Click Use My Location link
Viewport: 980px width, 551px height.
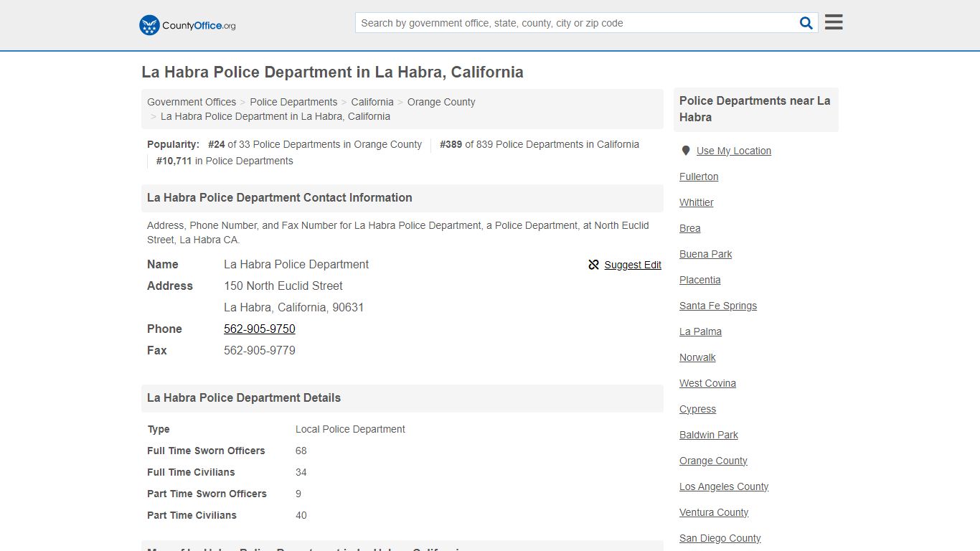(734, 151)
